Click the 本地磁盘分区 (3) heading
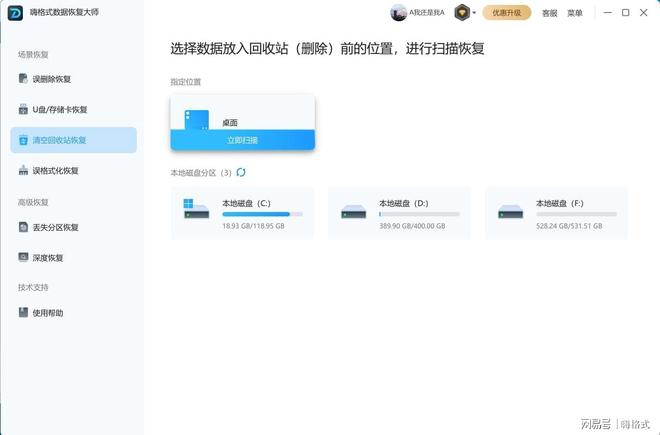Viewport: 660px width, 435px height. click(x=201, y=173)
